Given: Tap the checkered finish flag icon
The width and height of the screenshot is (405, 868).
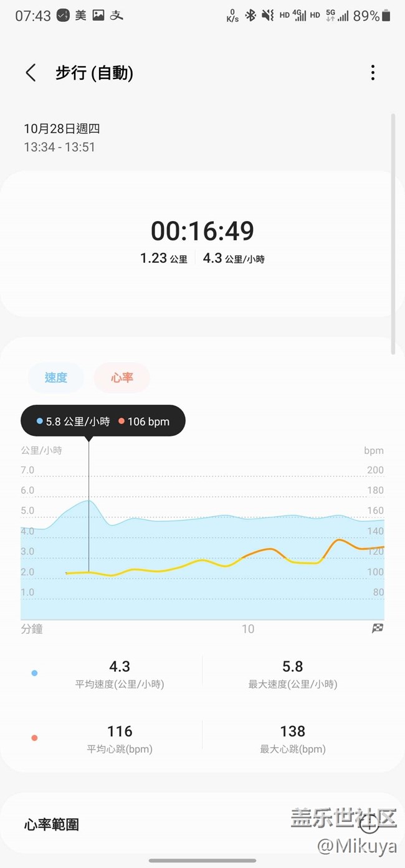Looking at the screenshot, I should 378,628.
